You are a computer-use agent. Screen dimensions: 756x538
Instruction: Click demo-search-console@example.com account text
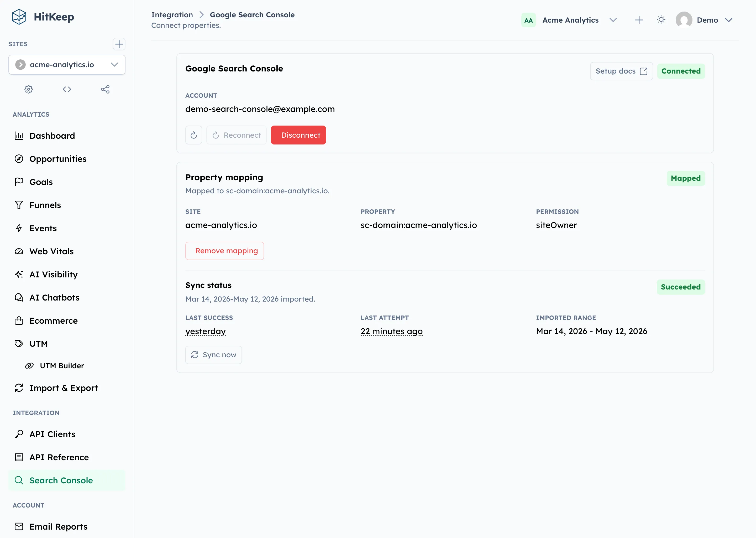click(x=260, y=109)
